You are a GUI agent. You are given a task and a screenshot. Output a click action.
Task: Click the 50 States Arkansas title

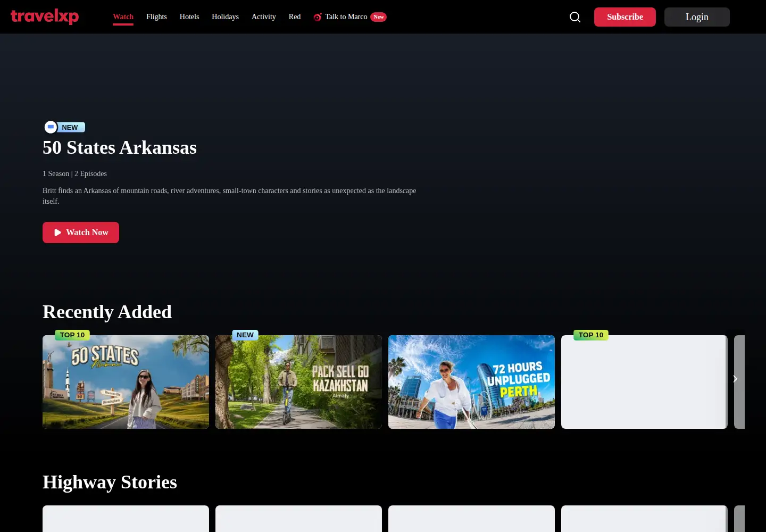[120, 147]
